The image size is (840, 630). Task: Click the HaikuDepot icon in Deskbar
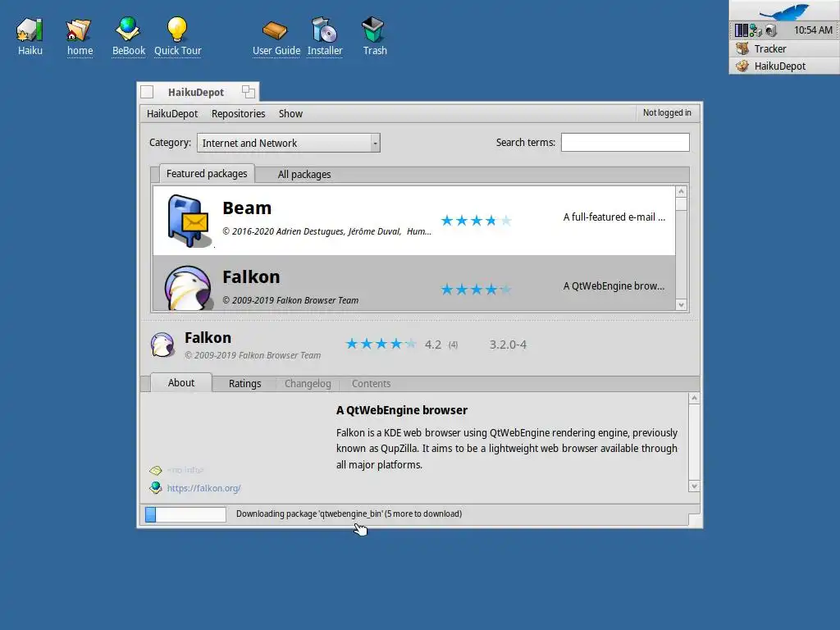(x=742, y=66)
